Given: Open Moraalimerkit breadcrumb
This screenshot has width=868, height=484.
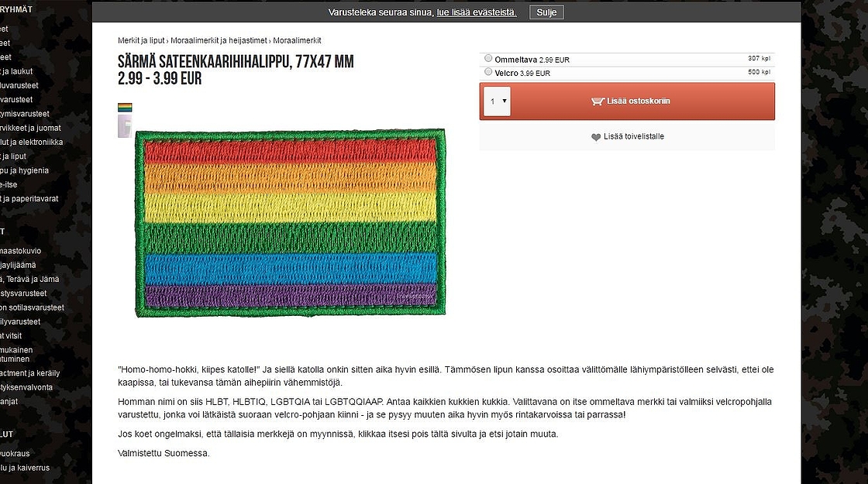Looking at the screenshot, I should (297, 40).
